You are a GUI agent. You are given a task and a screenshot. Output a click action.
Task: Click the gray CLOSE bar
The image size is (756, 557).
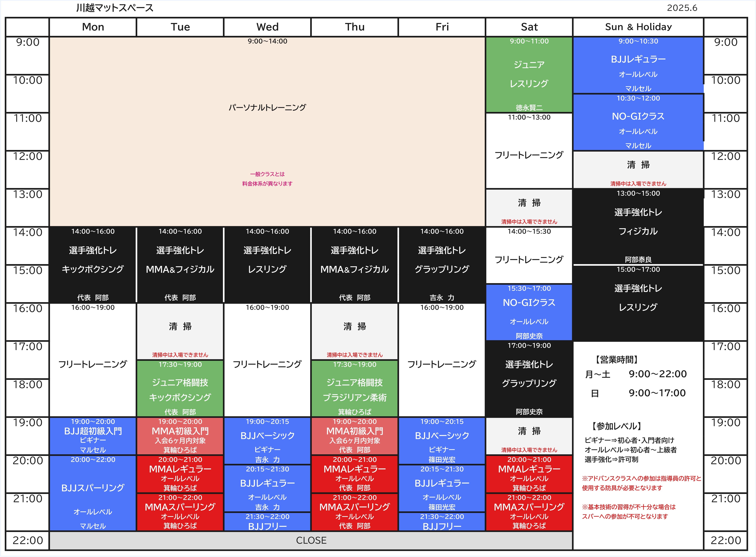(311, 540)
